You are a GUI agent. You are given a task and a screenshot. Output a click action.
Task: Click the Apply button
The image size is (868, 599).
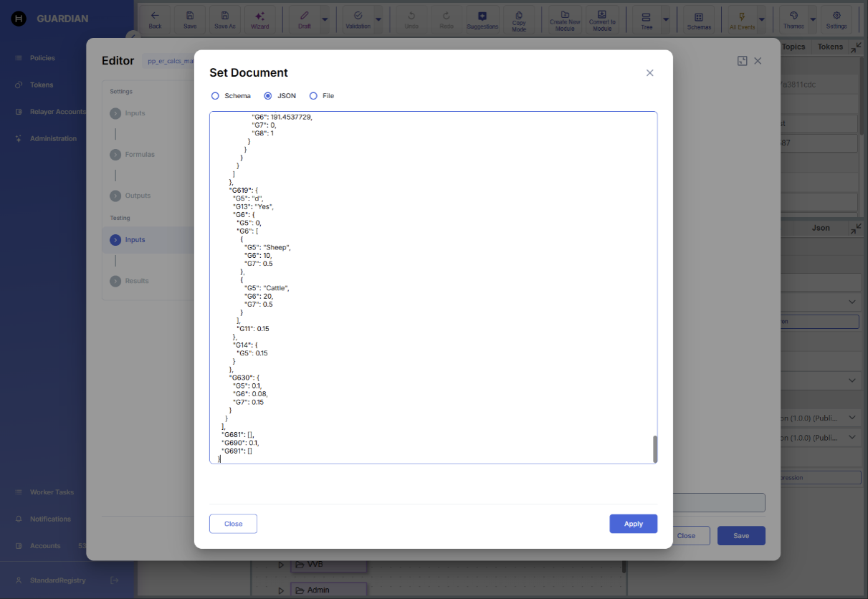coord(633,524)
